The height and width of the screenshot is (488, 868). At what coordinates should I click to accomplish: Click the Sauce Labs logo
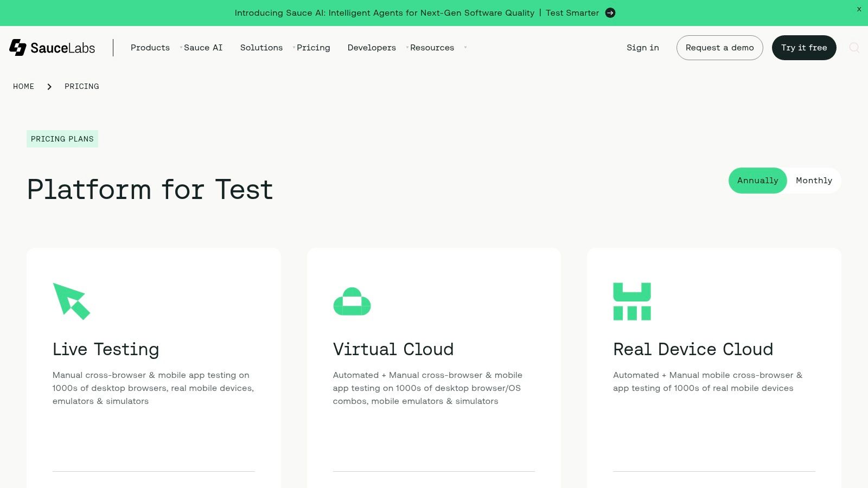point(52,48)
